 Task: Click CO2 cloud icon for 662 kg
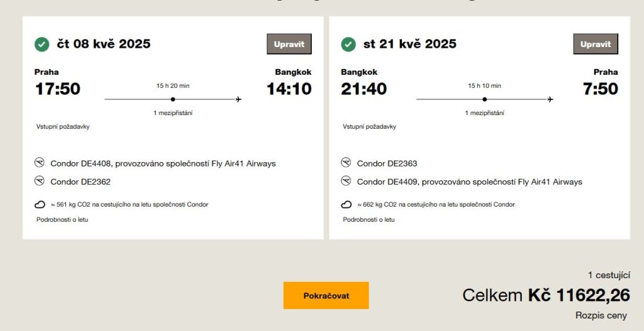pos(346,204)
